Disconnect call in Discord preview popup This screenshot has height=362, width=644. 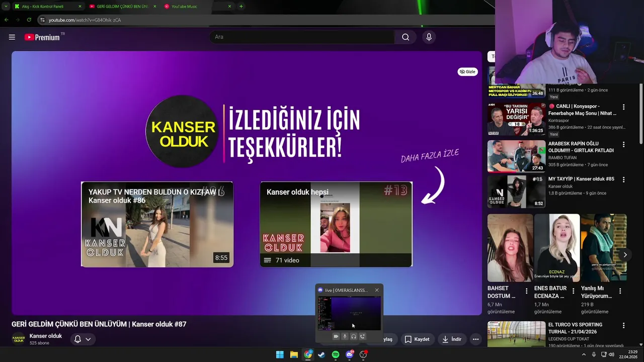tap(363, 336)
